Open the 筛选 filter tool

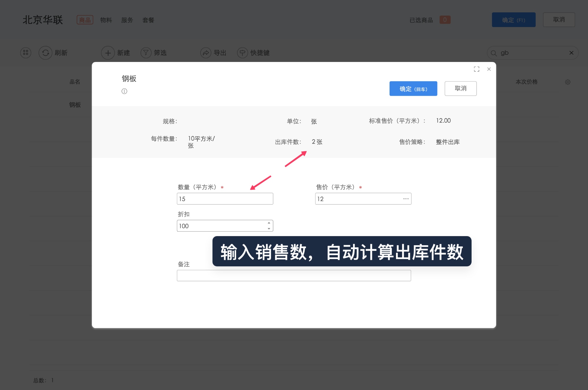point(146,53)
